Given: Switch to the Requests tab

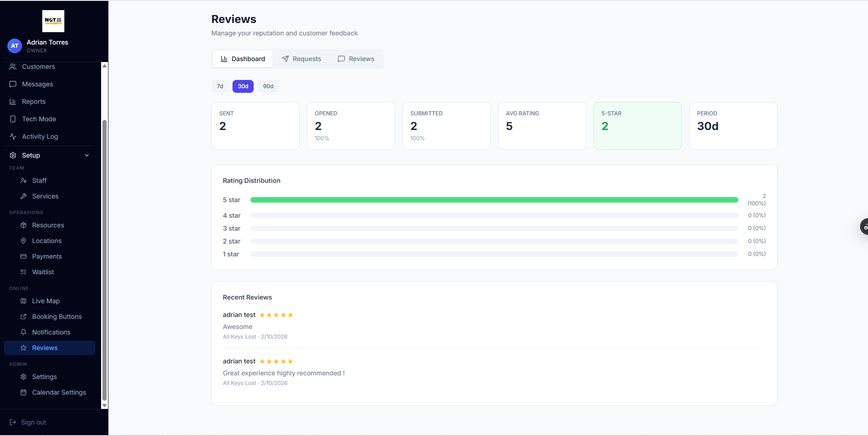Looking at the screenshot, I should coord(301,59).
